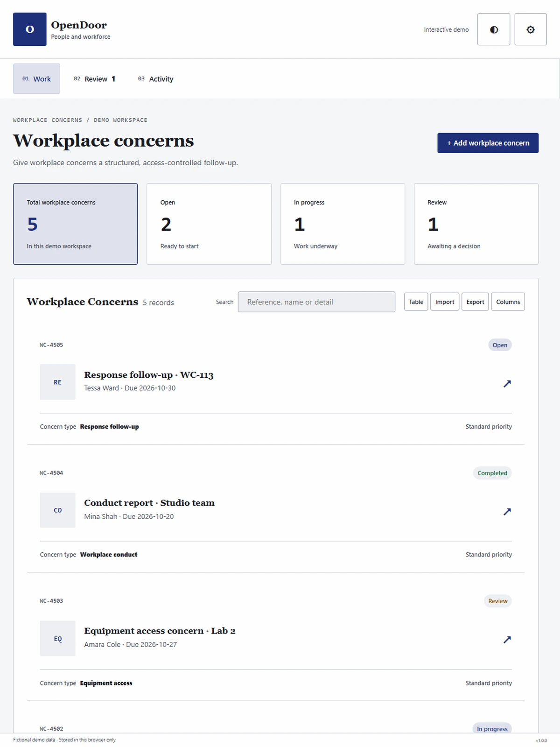Viewport: 560px width, 747px height.
Task: Click Standard priority on the WC-4504 card
Action: [x=489, y=555]
